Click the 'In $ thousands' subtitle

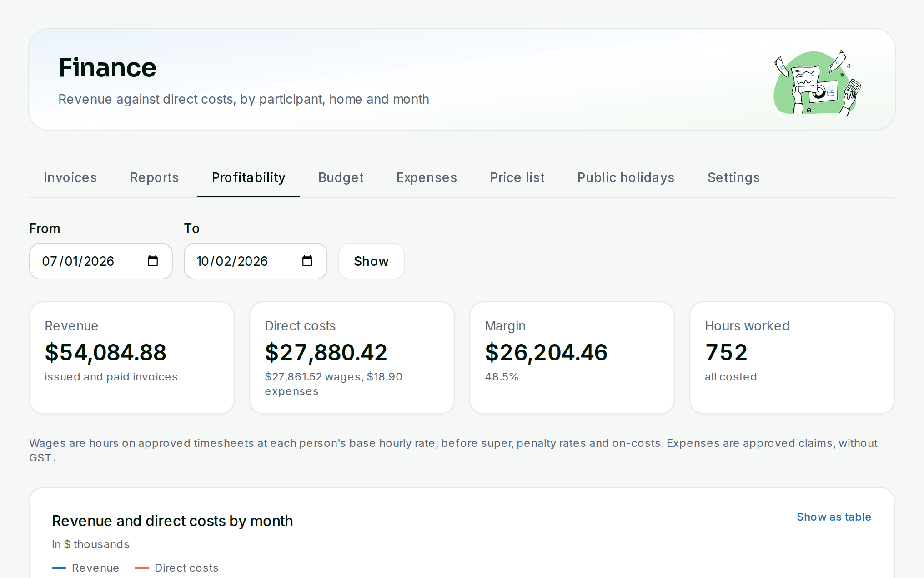pyautogui.click(x=90, y=544)
